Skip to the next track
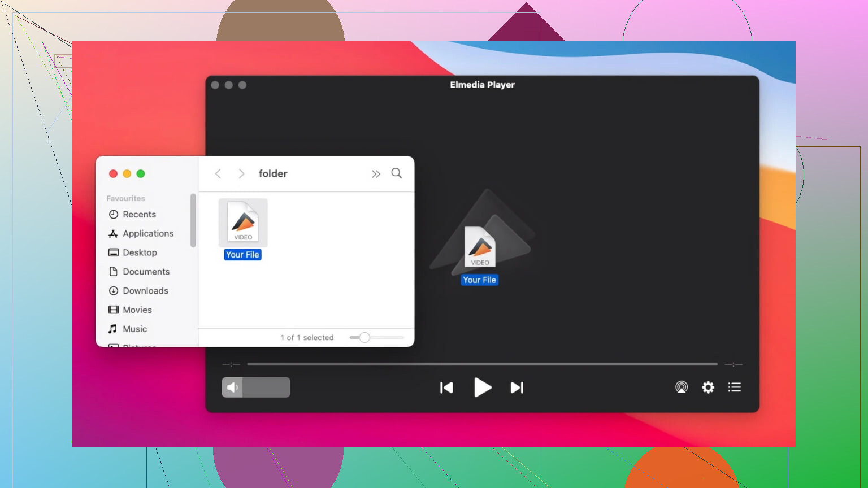 click(517, 387)
